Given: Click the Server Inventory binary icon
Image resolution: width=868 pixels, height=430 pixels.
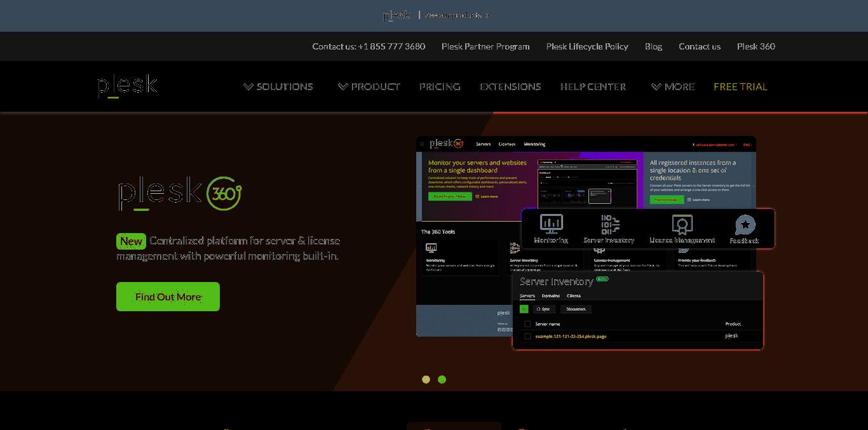Looking at the screenshot, I should 609,224.
